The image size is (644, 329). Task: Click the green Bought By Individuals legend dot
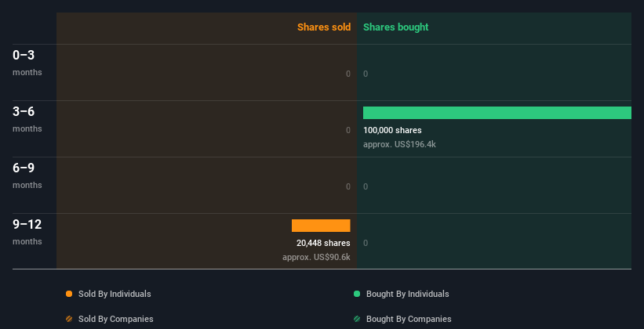pyautogui.click(x=357, y=294)
